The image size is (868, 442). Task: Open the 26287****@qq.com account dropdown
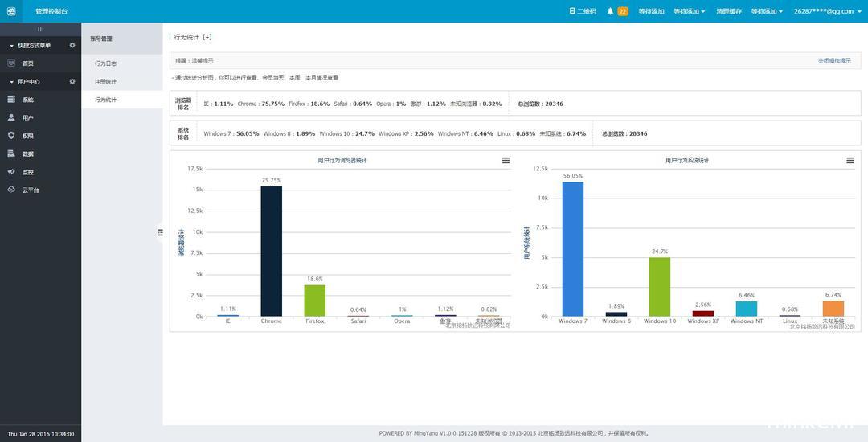tap(827, 11)
